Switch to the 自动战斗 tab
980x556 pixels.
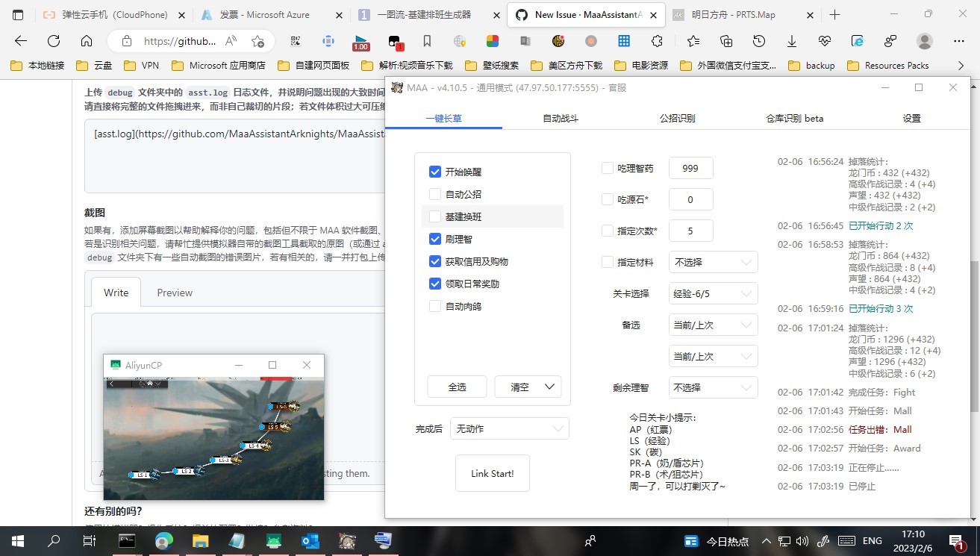(561, 118)
